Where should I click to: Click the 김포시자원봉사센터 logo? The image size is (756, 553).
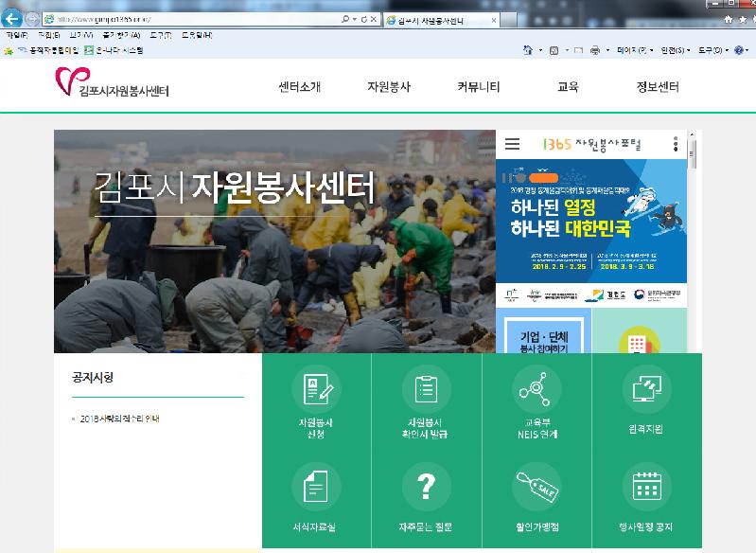click(x=112, y=85)
